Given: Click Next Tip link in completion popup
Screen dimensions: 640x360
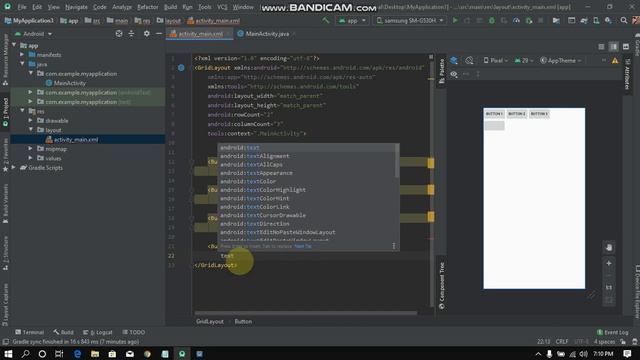Looking at the screenshot, I should (x=303, y=246).
